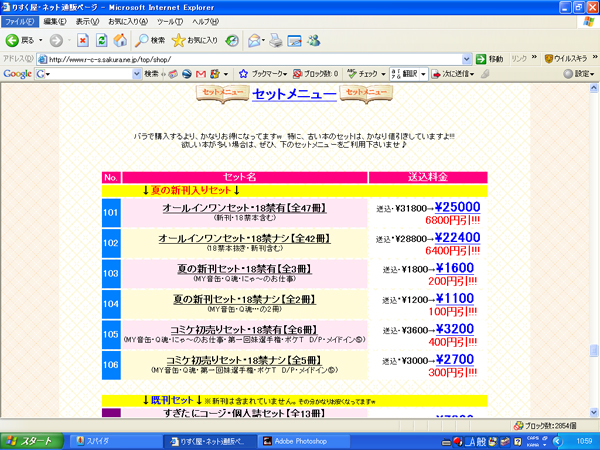Click the Google toolbar search field
Image resolution: width=600 pixels, height=450 pixels.
pyautogui.click(x=88, y=74)
